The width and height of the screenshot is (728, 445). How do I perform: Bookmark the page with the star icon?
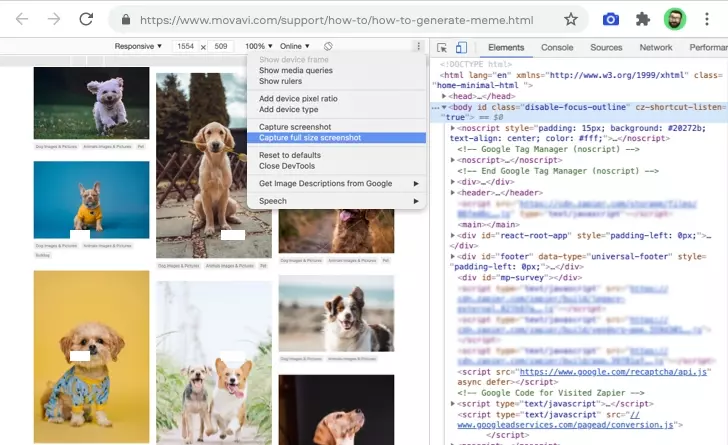pyautogui.click(x=571, y=20)
